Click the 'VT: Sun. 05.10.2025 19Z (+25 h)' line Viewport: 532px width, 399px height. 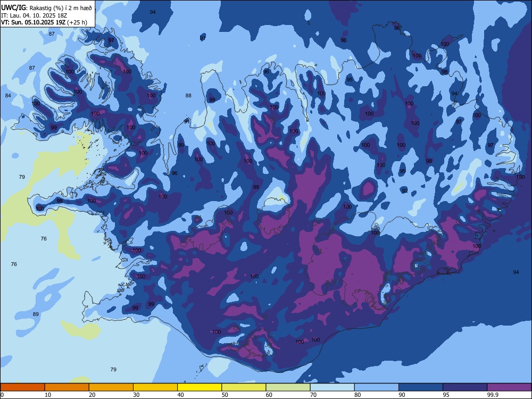[x=44, y=22]
